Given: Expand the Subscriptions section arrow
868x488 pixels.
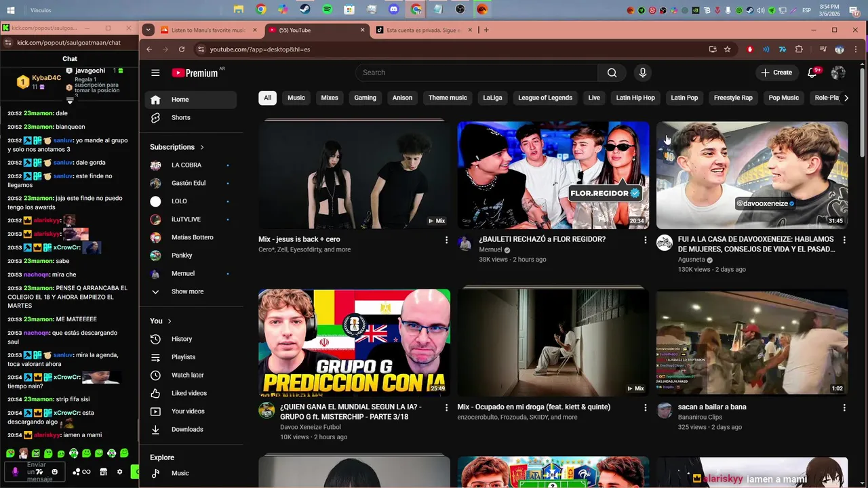Looking at the screenshot, I should (202, 147).
